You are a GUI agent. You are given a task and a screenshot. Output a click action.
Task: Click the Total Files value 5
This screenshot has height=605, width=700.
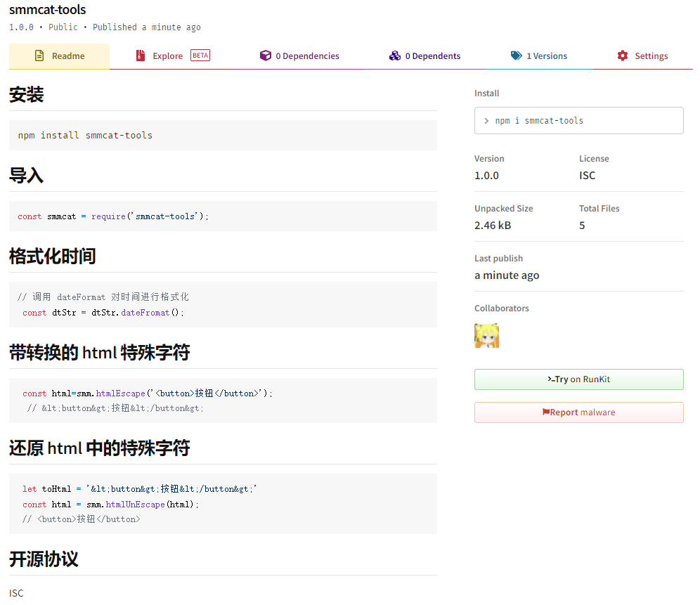point(582,226)
